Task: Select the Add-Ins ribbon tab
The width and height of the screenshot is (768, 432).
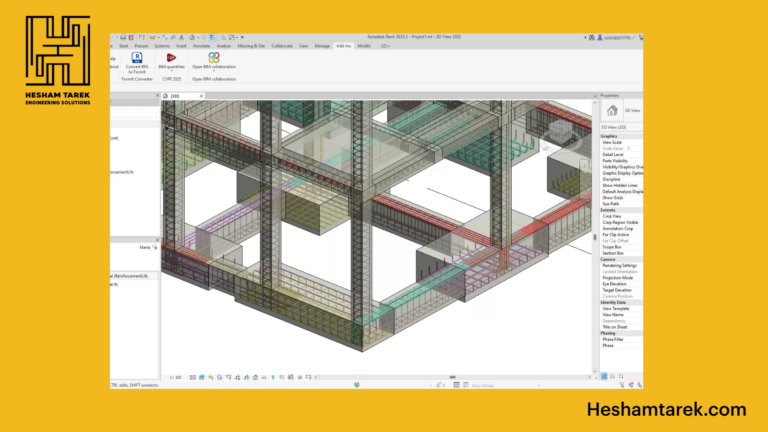Action: point(344,46)
